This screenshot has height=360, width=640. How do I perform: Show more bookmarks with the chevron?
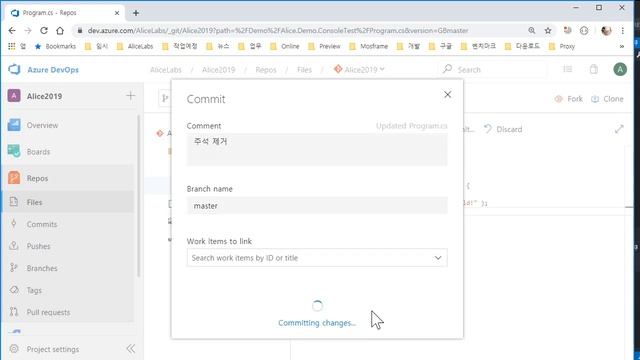[622, 47]
